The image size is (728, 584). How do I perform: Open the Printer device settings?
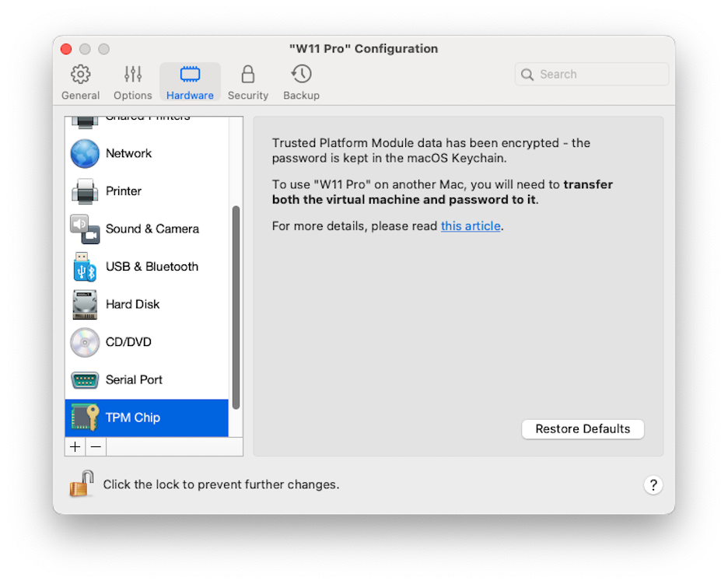123,191
